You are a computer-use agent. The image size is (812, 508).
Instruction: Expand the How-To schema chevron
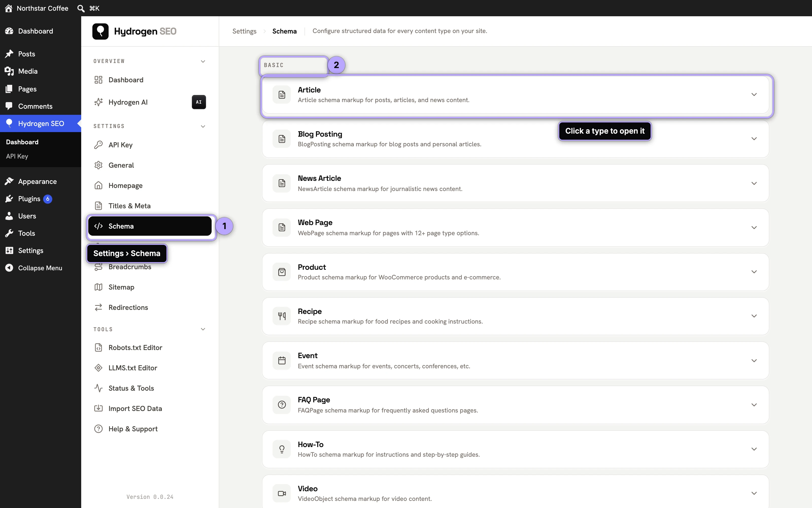pos(754,449)
